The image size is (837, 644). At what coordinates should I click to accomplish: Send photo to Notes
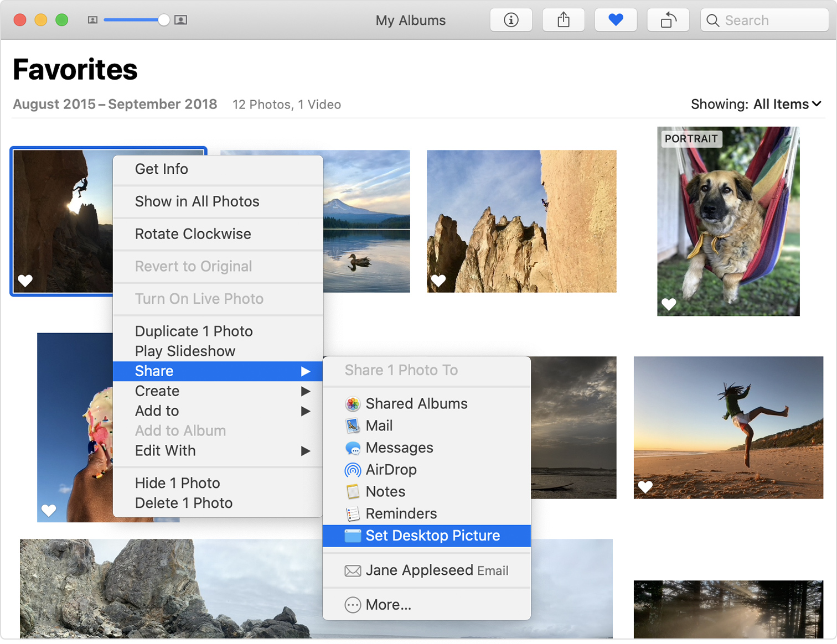385,492
